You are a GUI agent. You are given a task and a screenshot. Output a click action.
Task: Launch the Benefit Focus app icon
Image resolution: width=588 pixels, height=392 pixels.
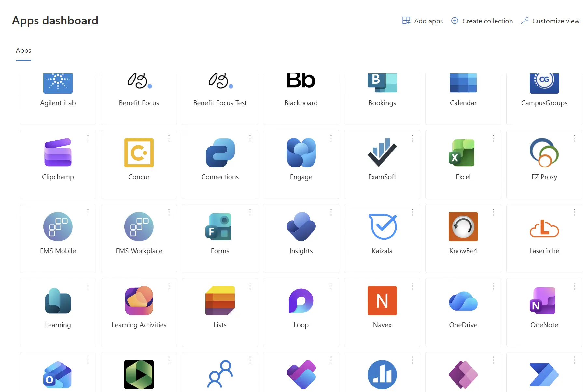point(139,81)
